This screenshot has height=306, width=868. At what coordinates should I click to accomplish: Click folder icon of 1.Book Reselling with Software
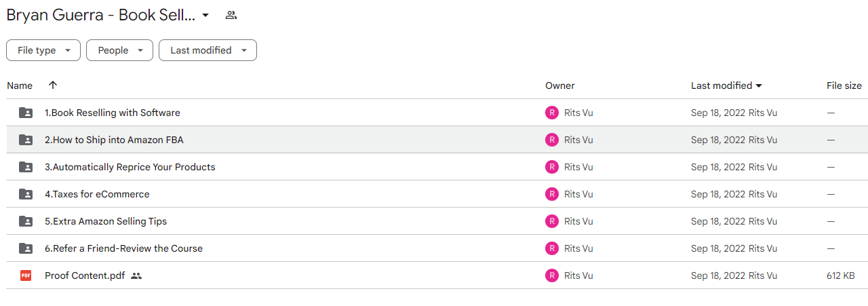click(x=26, y=113)
